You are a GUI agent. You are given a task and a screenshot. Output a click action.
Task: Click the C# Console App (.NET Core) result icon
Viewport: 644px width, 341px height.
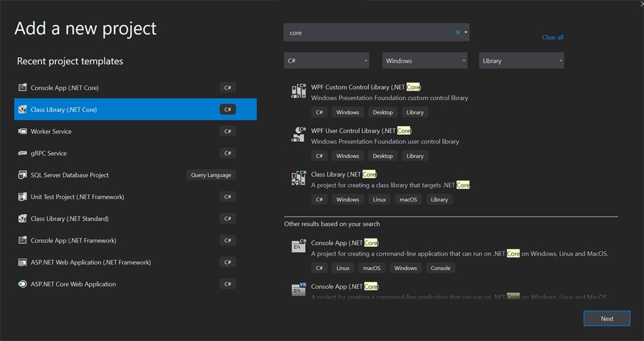tap(299, 246)
